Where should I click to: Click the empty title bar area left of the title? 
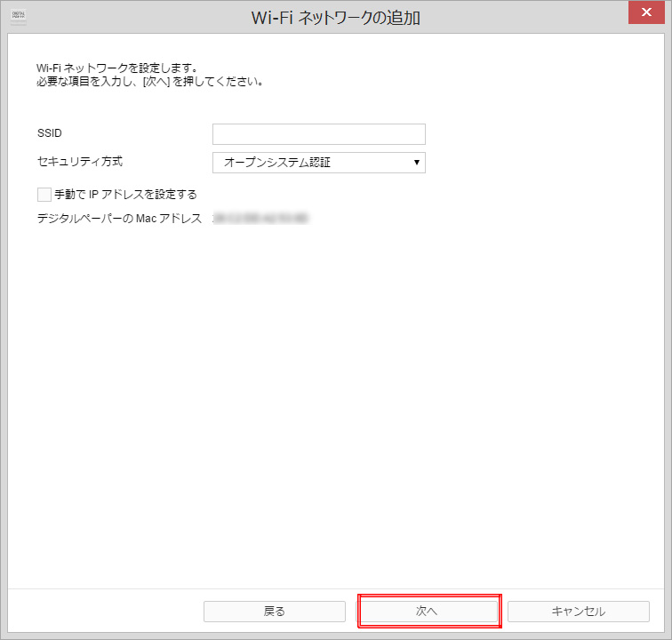coord(133,15)
